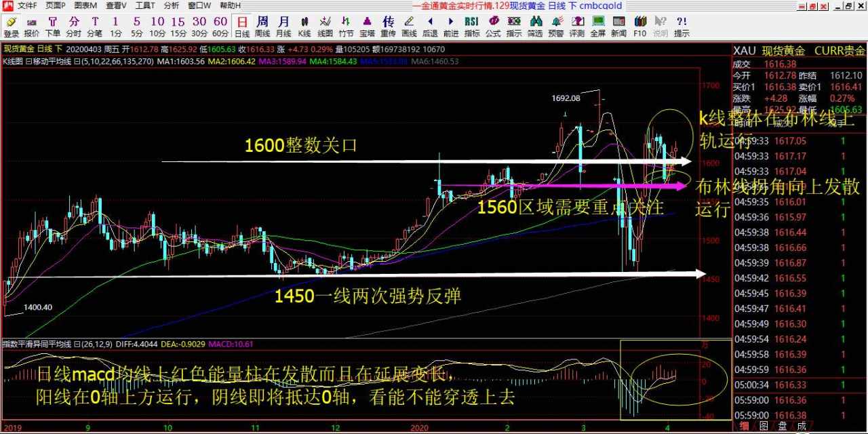The width and height of the screenshot is (868, 434).
Task: Select the 线图 line chart icon
Action: [325, 26]
